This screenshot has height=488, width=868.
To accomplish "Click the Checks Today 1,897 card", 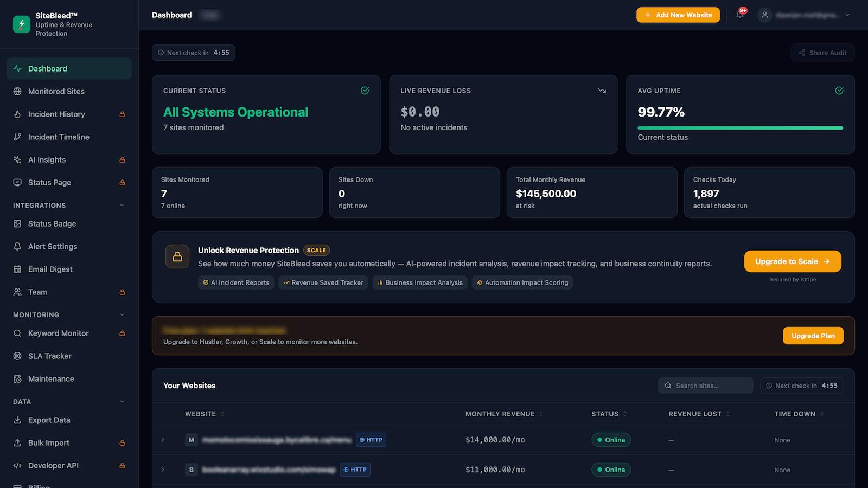I will point(769,192).
